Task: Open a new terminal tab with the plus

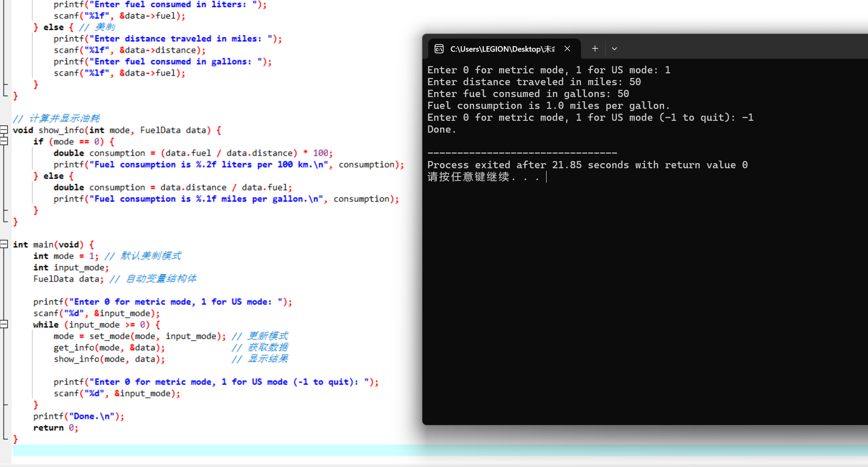Action: [x=595, y=49]
